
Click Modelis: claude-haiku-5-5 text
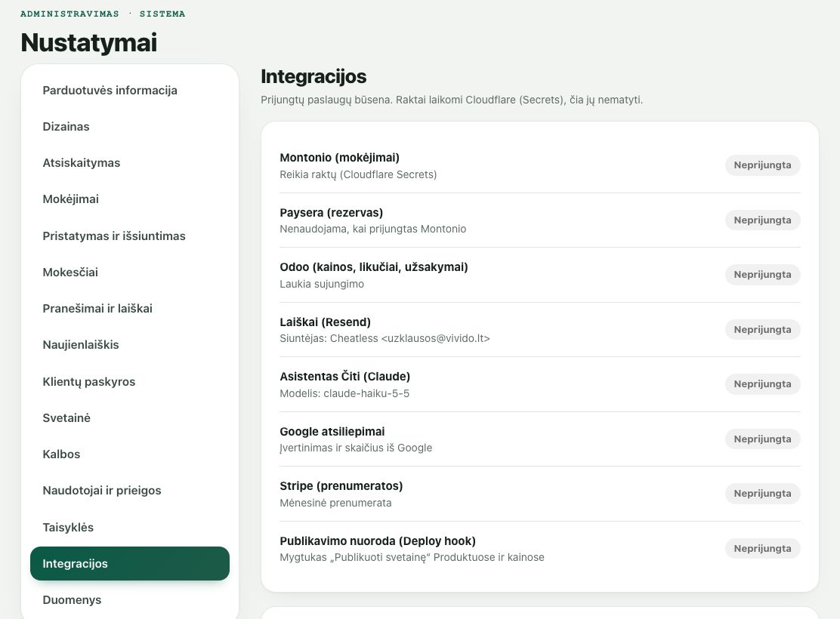[344, 393]
